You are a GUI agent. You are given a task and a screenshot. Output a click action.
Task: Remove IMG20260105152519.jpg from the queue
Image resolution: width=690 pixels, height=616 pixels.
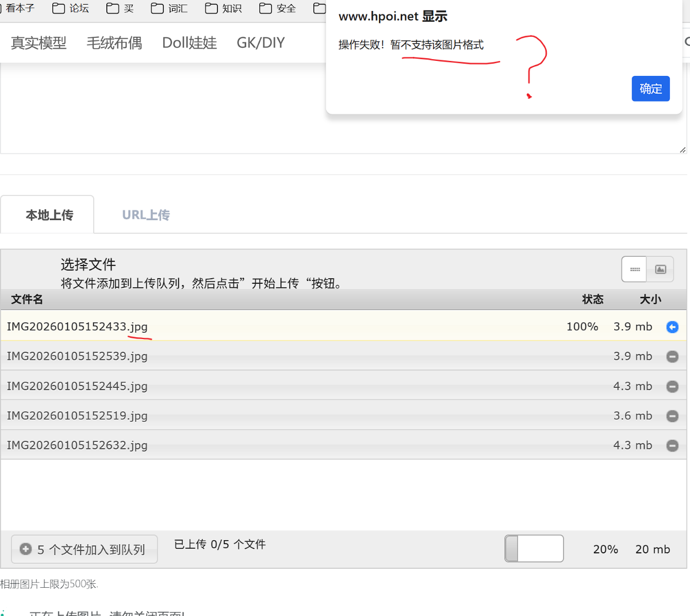pos(672,415)
